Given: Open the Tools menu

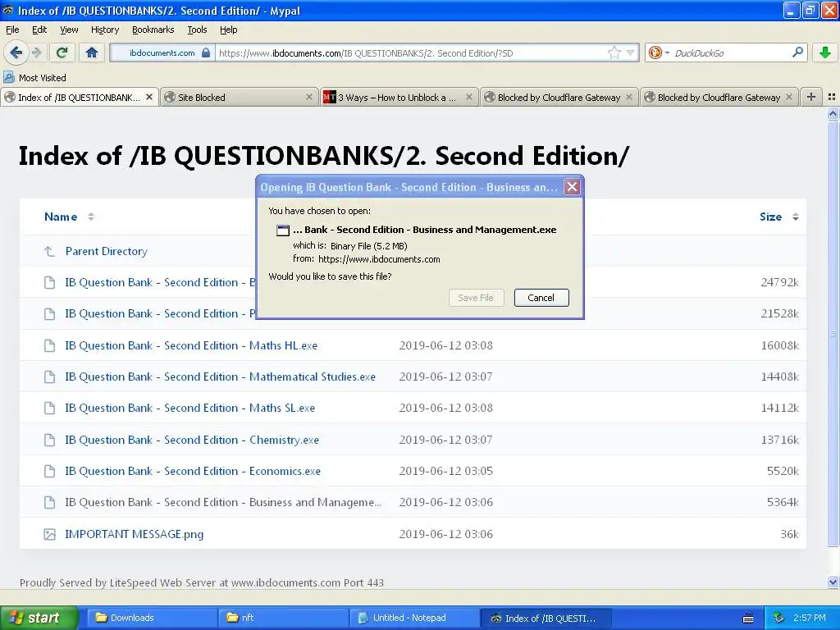Looking at the screenshot, I should pos(197,30).
